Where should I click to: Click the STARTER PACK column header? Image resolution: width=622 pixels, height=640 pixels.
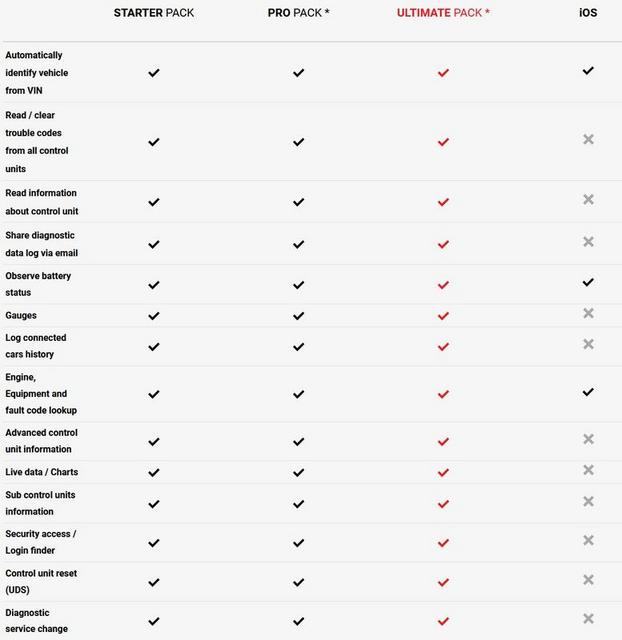(x=154, y=13)
